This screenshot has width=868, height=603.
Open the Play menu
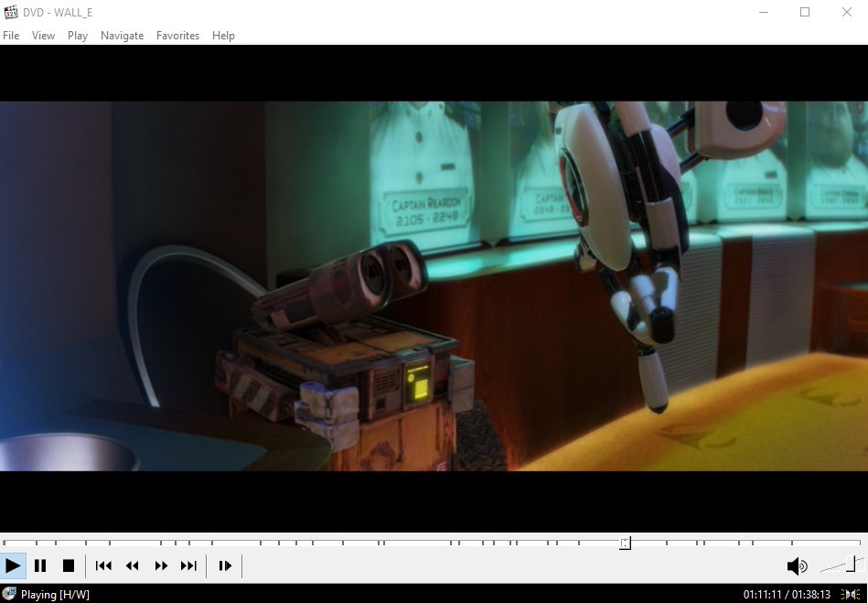point(78,36)
